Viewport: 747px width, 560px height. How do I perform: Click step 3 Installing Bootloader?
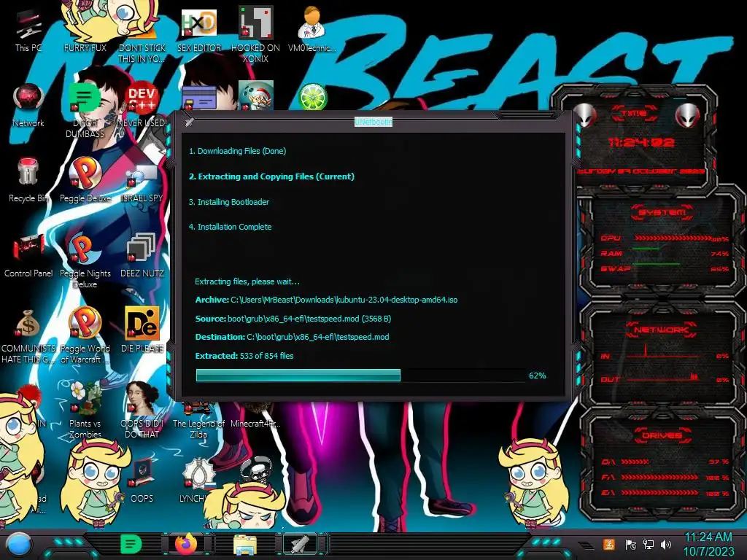coord(228,202)
